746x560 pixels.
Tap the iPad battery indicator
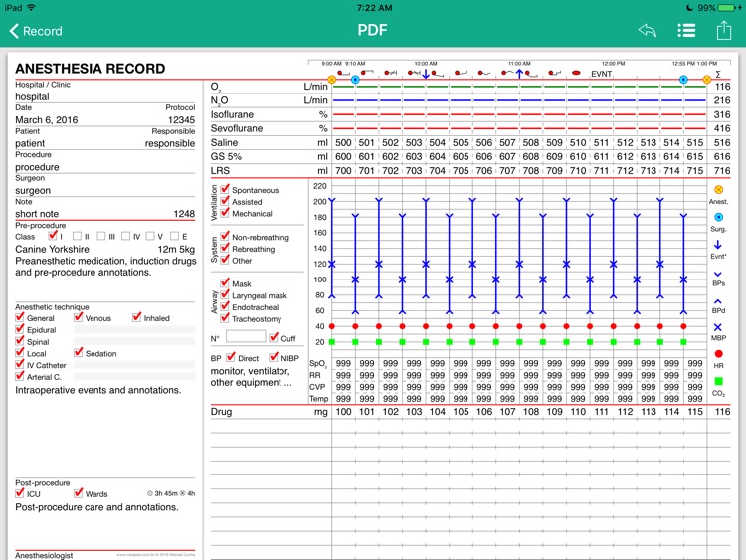coord(727,8)
